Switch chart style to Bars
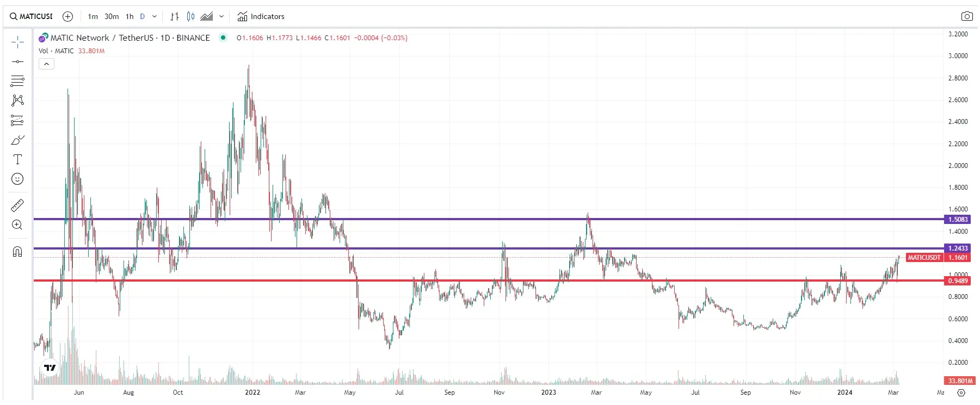 (175, 16)
